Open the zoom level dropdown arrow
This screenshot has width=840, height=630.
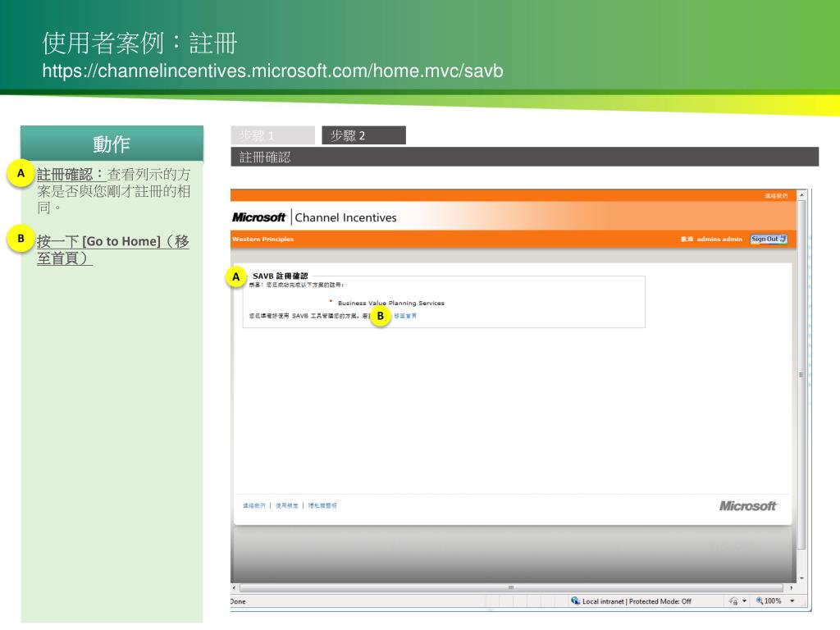792,601
